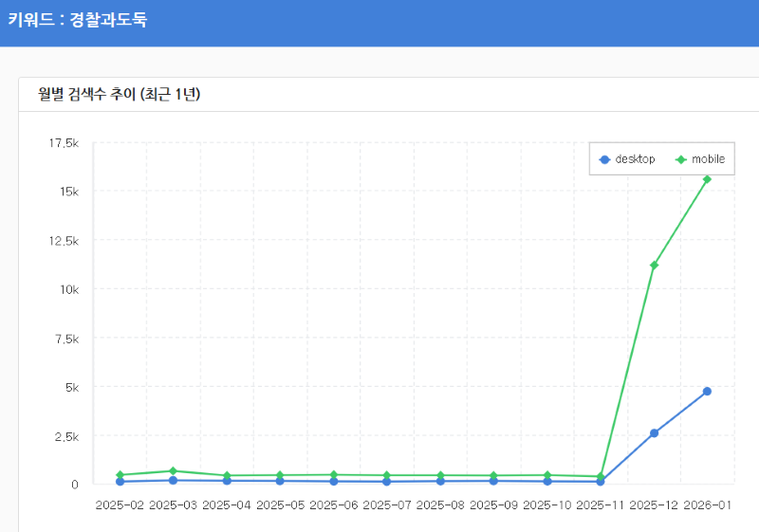
Task: Click the green mobile legend diamond icon
Action: 680,159
